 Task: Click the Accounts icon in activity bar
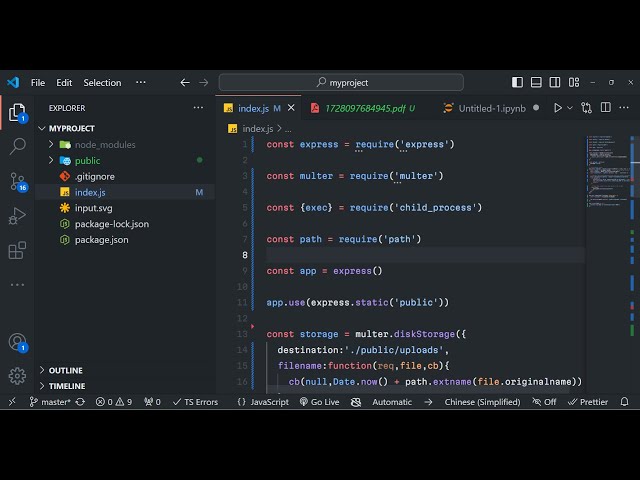point(17,342)
